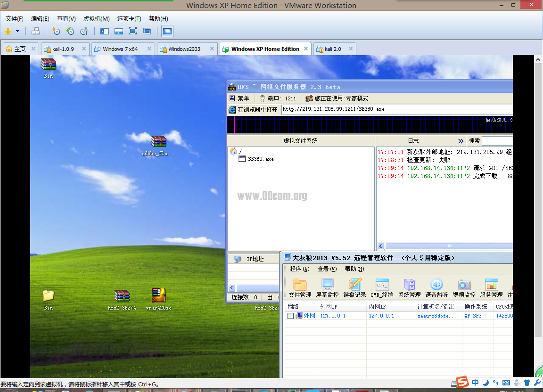
Task: Check the 外网 host row checkbox
Action: 290,316
